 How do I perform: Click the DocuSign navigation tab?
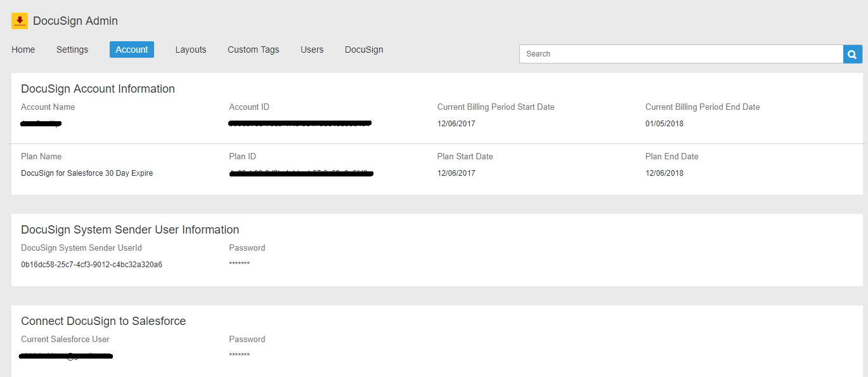point(364,50)
